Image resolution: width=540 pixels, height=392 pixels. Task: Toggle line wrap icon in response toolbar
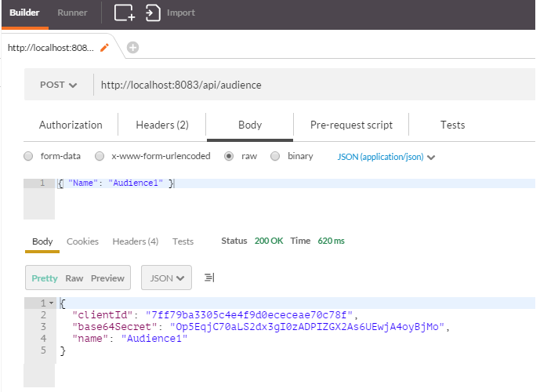(209, 278)
